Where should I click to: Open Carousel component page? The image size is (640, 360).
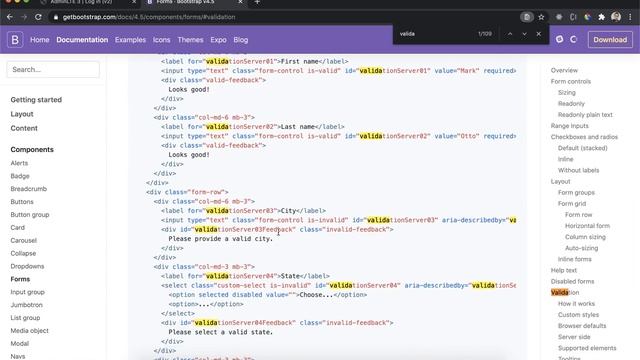click(x=24, y=240)
